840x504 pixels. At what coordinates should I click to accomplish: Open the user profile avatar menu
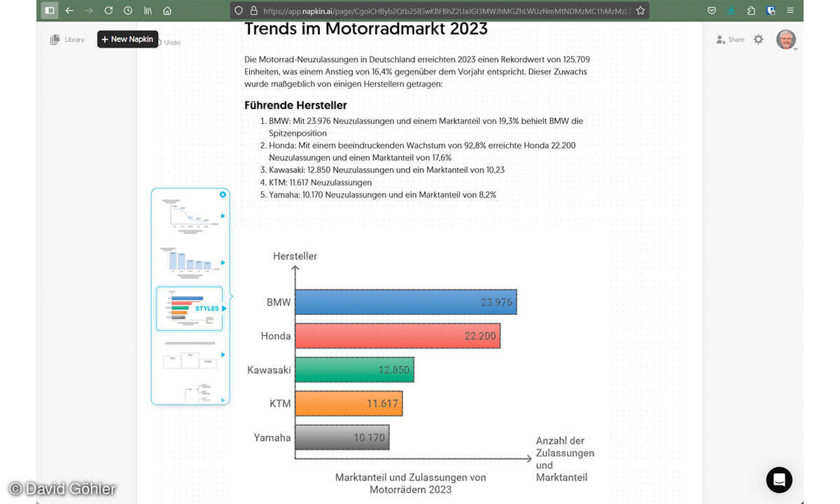pos(786,39)
